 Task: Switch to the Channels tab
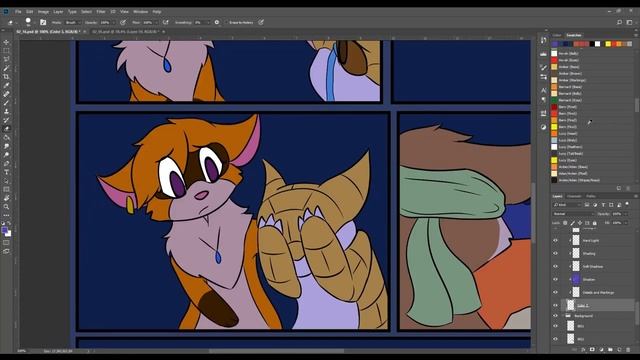[x=574, y=196]
